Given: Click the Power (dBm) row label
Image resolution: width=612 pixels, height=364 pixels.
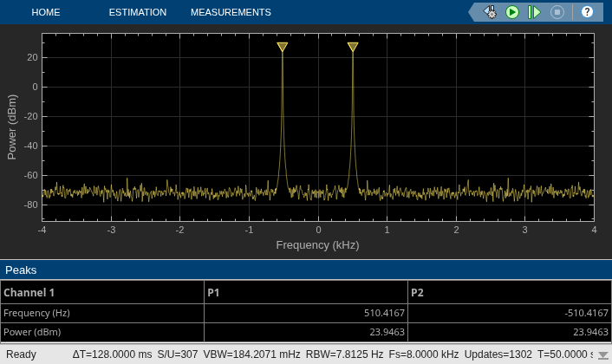Looking at the screenshot, I should (x=32, y=332).
